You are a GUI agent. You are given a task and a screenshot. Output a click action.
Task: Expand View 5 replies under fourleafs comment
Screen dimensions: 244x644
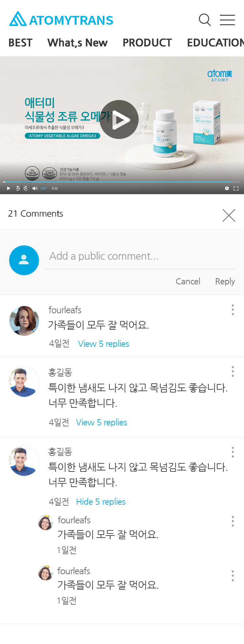point(103,344)
